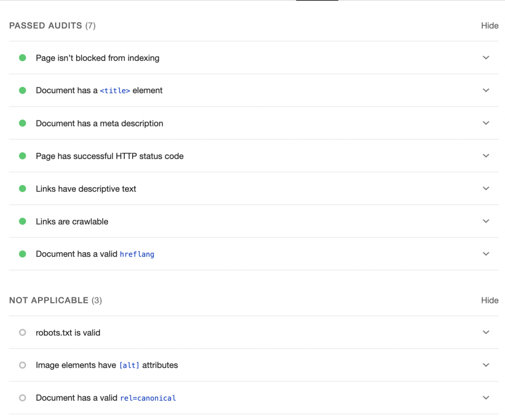Open Image elements have alt attributes row
505x420 pixels.
tap(107, 365)
